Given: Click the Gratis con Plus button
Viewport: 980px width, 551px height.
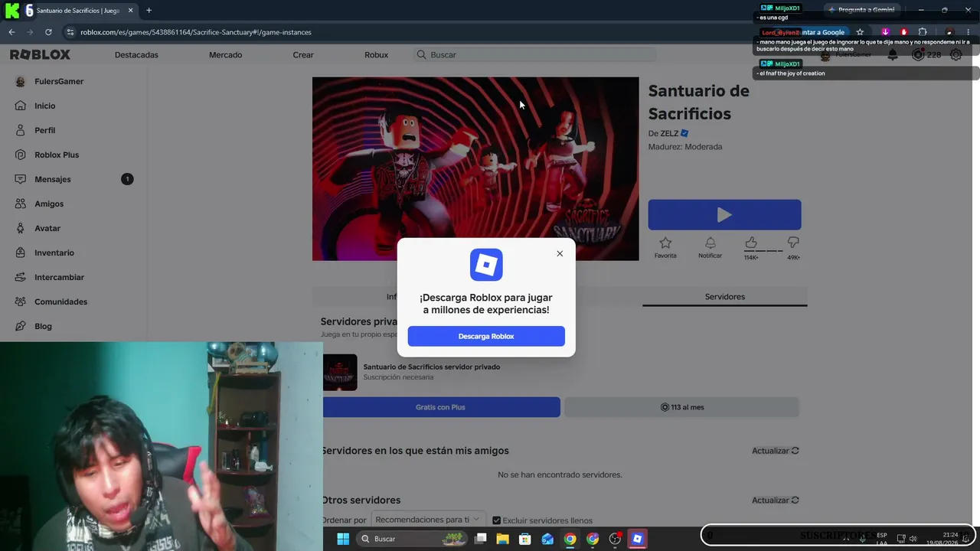Looking at the screenshot, I should click(x=440, y=407).
